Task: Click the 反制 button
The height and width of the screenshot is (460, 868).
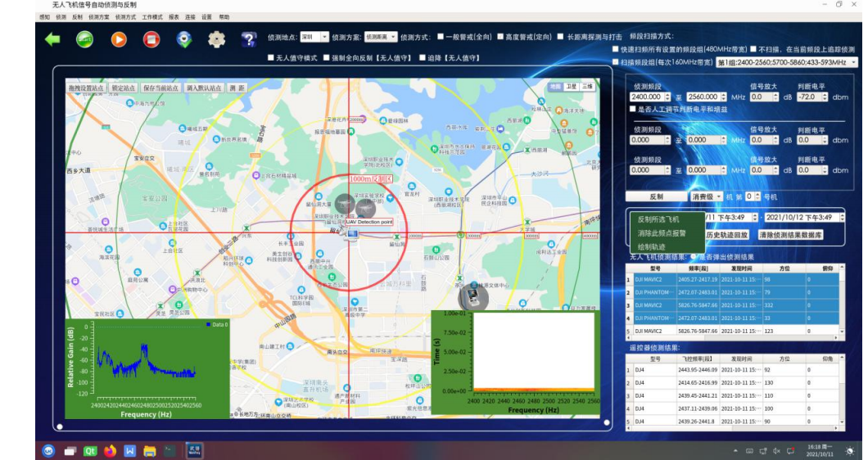Action: 657,196
